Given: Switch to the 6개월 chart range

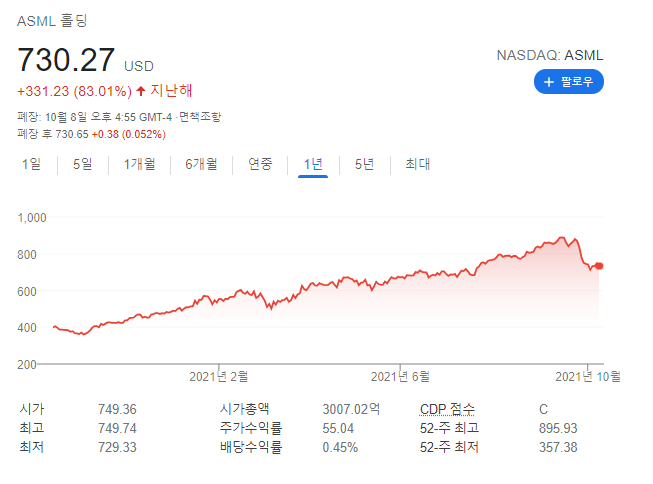Looking at the screenshot, I should [201, 164].
